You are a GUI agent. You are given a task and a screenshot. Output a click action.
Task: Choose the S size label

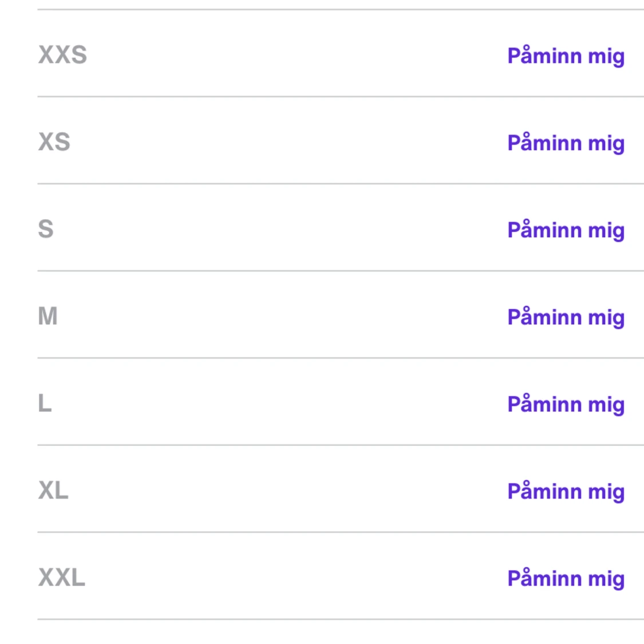(x=46, y=229)
